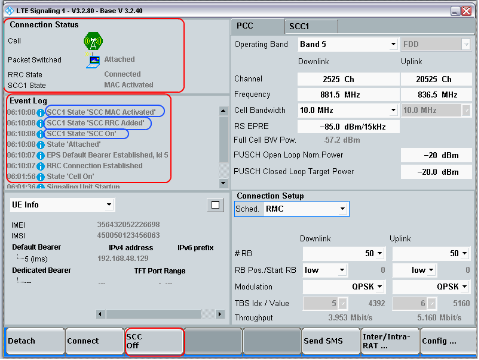Click the green Cell antenna status icon
479x360 pixels.
point(93,41)
